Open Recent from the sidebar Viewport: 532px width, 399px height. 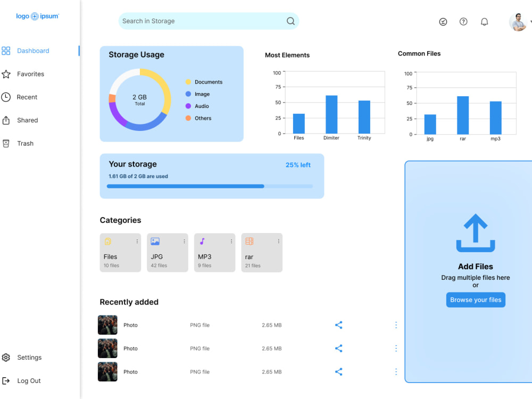[27, 97]
